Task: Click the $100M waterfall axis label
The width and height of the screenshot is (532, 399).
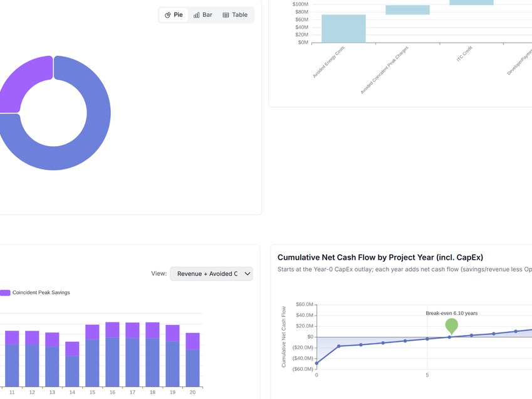Action: tap(300, 4)
